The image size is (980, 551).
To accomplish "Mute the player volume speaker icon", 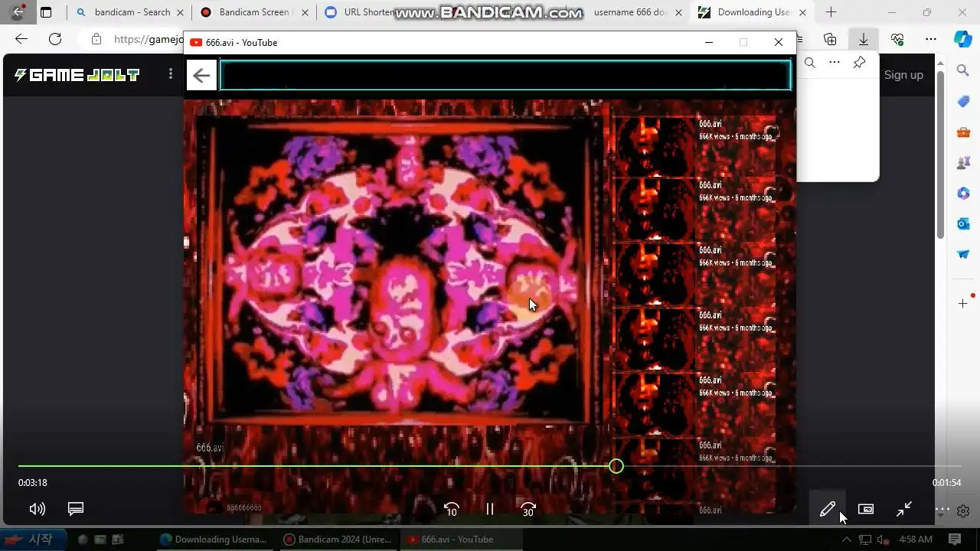I will (37, 509).
